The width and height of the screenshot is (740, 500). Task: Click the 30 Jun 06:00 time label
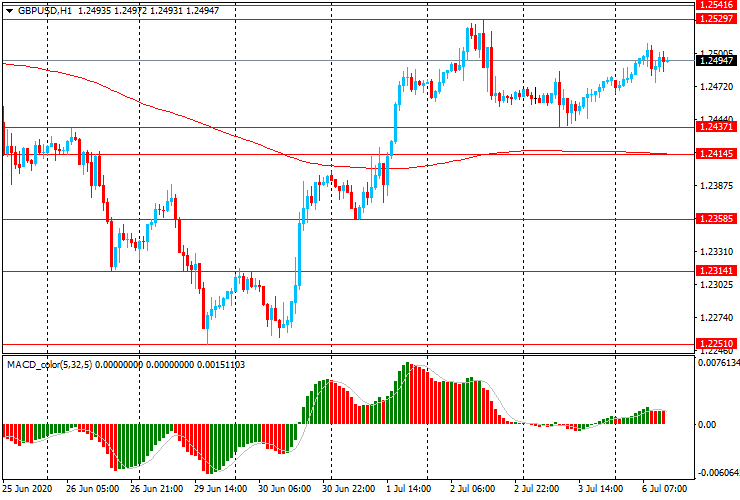click(x=285, y=488)
